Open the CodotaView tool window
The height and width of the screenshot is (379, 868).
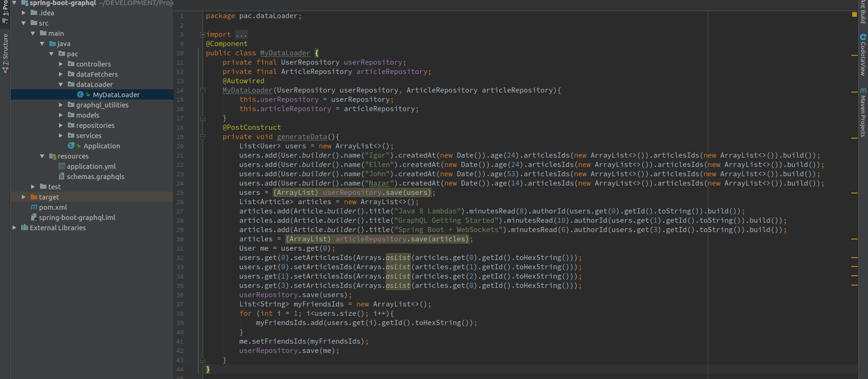863,54
